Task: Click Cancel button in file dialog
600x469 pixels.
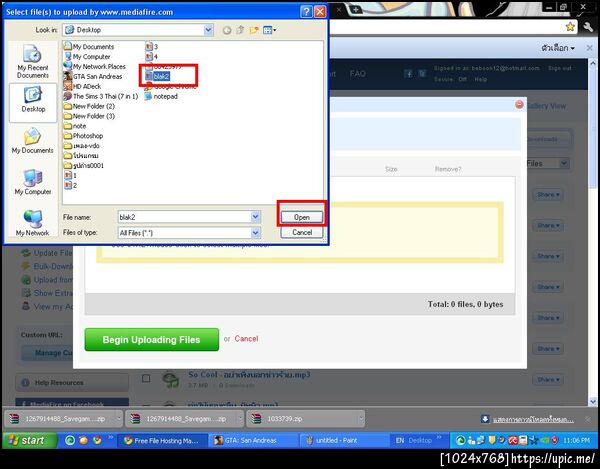Action: (x=302, y=233)
